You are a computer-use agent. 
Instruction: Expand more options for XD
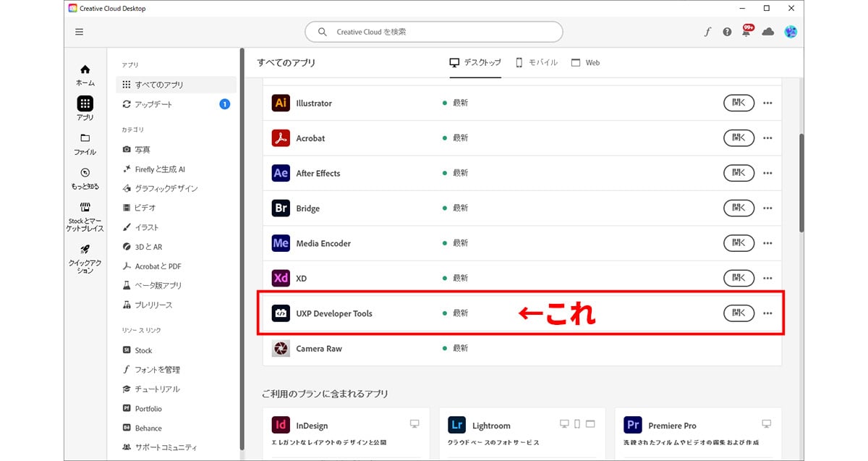pos(767,279)
